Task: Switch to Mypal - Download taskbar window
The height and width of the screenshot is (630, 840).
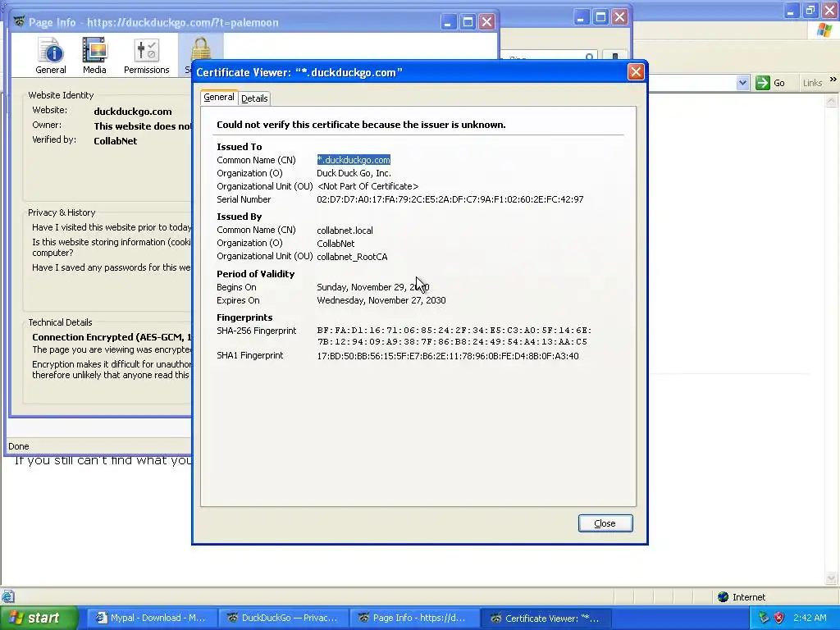Action: pos(151,618)
